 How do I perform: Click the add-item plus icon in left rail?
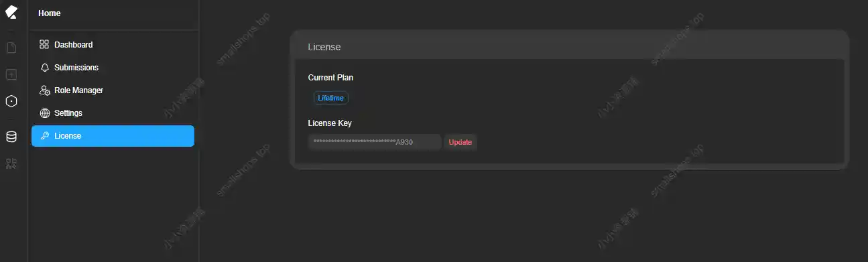(11, 74)
